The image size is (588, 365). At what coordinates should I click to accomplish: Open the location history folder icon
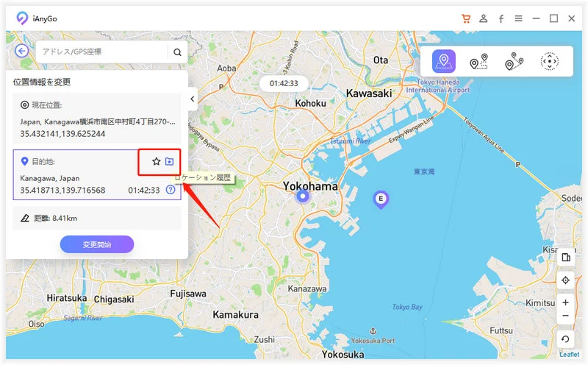tap(170, 161)
